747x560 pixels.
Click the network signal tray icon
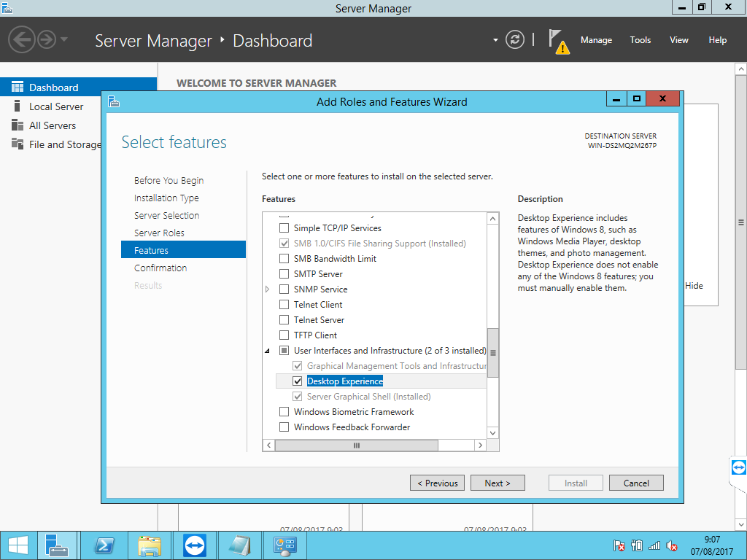tap(654, 545)
